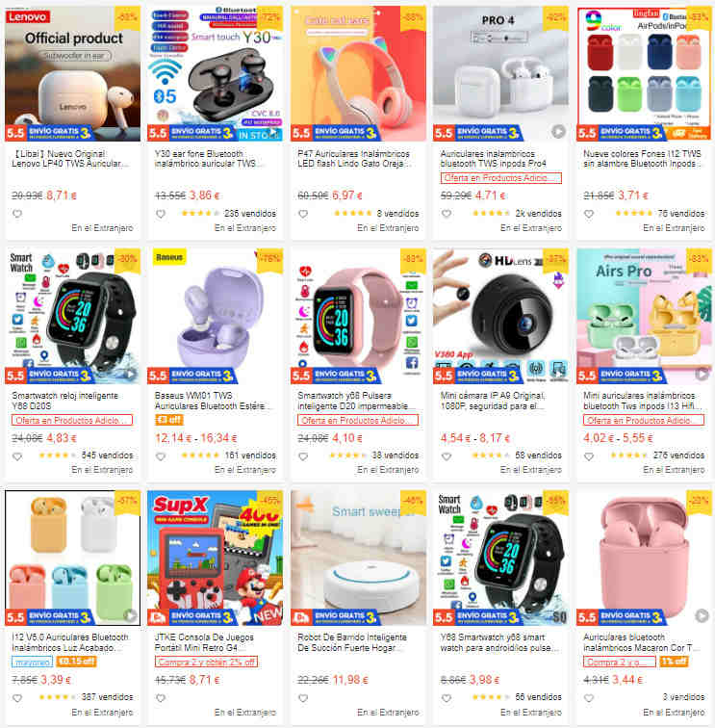
Task: Open Robot De Barrido Inteligente product title
Action: click(x=352, y=642)
